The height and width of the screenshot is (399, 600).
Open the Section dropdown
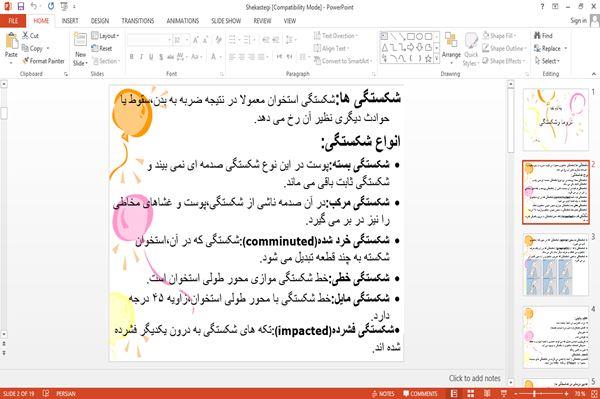point(106,61)
